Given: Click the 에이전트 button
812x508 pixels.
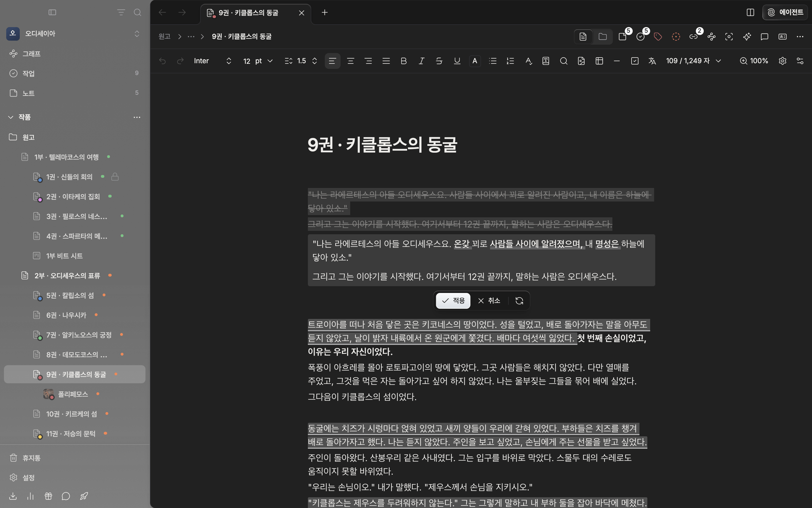Looking at the screenshot, I should point(785,12).
